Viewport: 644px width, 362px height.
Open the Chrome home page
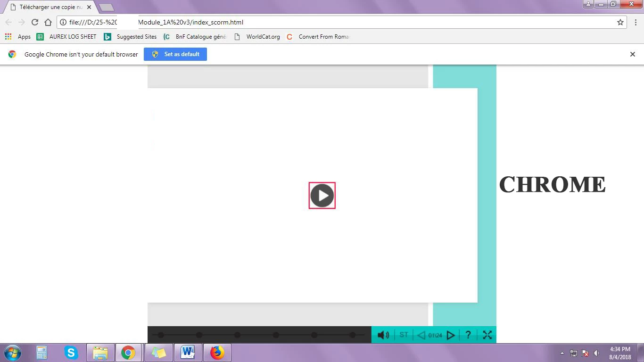tap(48, 22)
